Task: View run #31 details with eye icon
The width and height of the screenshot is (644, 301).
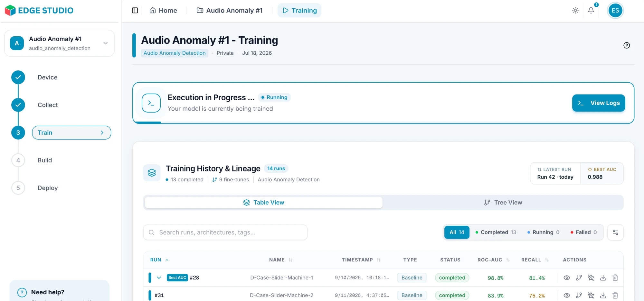Action: click(x=567, y=295)
